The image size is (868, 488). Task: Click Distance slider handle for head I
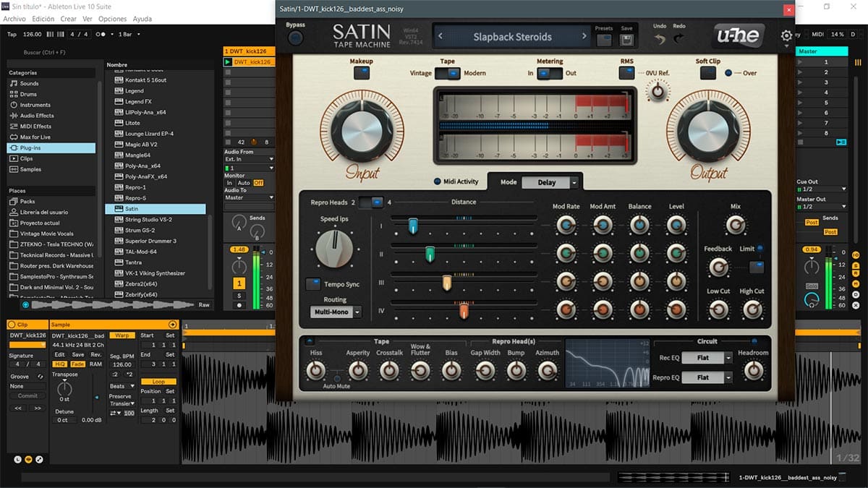413,226
